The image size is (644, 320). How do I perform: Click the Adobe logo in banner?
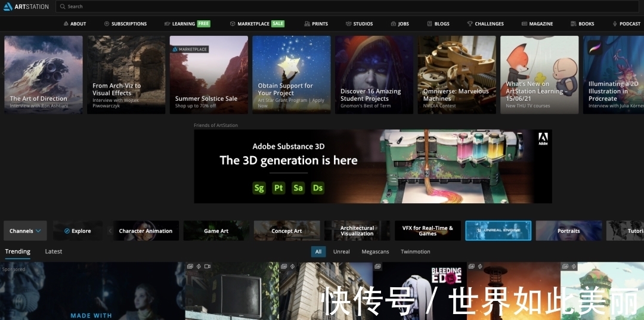coord(543,139)
